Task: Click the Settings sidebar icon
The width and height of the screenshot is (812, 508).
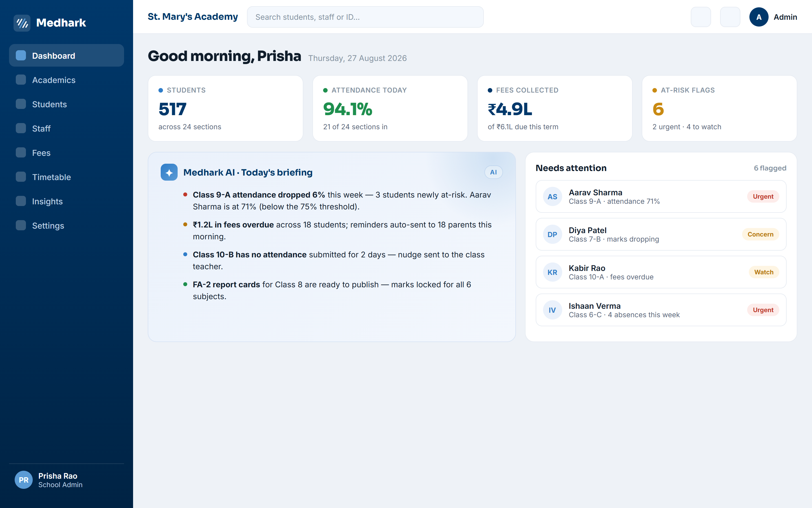Action: 21,225
